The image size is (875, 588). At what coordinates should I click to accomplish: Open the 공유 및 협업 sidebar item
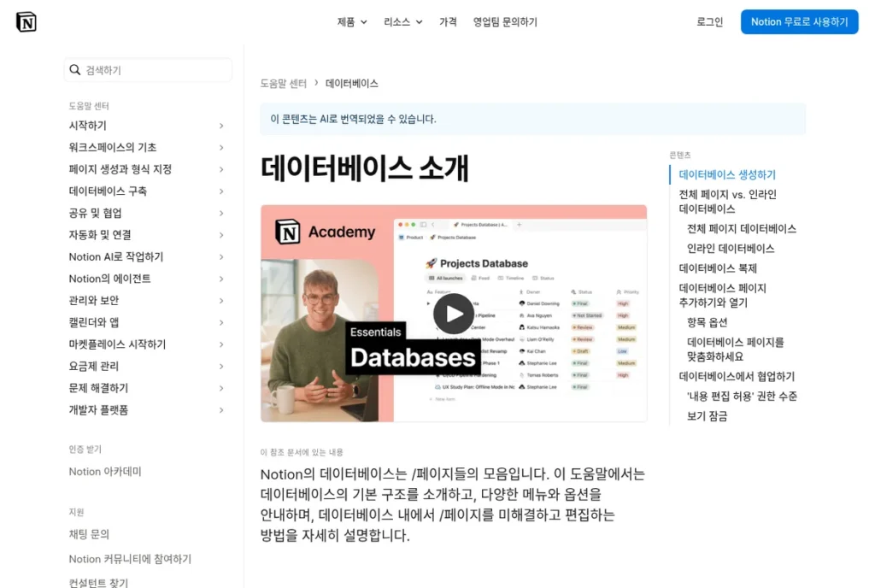(96, 213)
